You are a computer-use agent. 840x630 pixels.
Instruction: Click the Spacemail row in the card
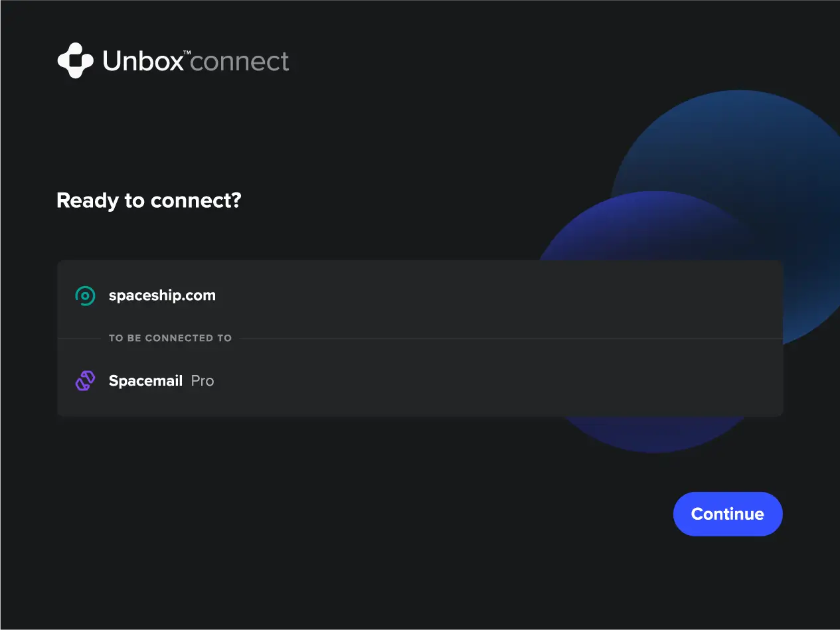click(x=420, y=380)
